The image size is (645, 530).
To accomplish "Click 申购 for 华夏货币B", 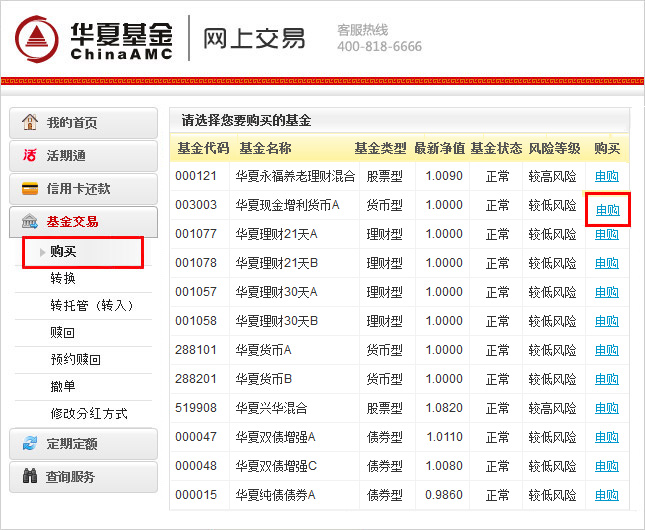I will click(x=607, y=379).
